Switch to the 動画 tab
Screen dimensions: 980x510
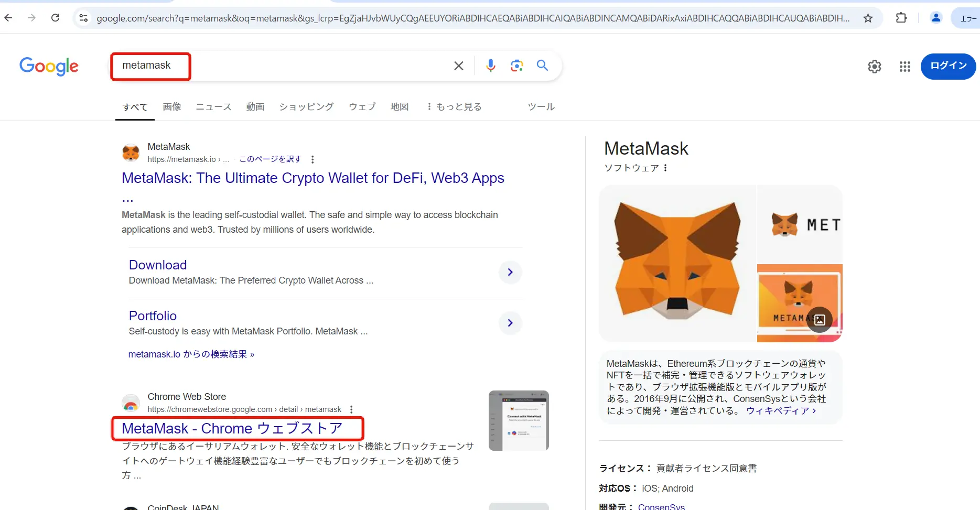coord(255,107)
